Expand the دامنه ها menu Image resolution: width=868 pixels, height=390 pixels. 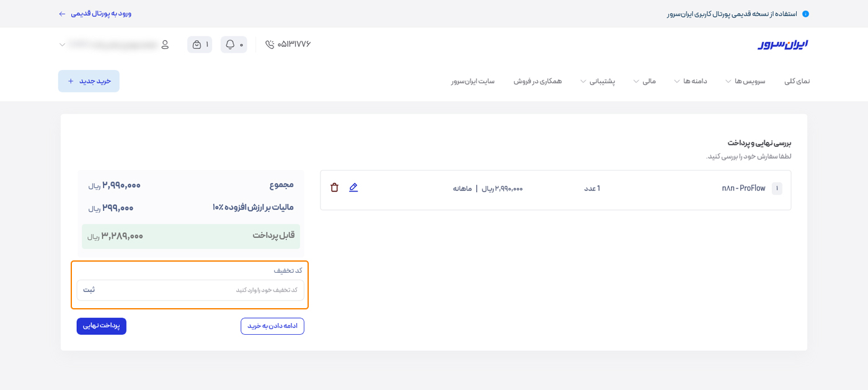(x=690, y=81)
